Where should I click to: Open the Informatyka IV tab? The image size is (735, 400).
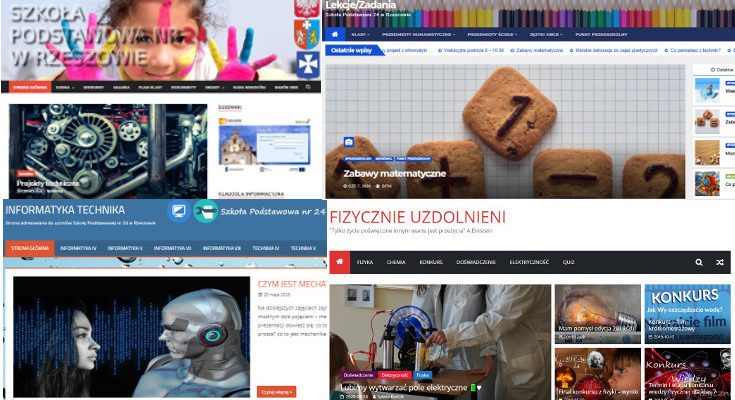78,248
